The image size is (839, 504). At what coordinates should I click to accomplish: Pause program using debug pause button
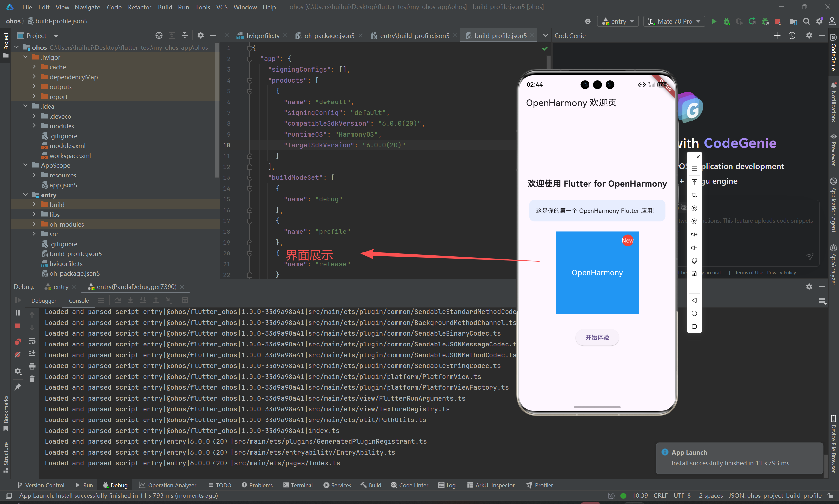[18, 313]
